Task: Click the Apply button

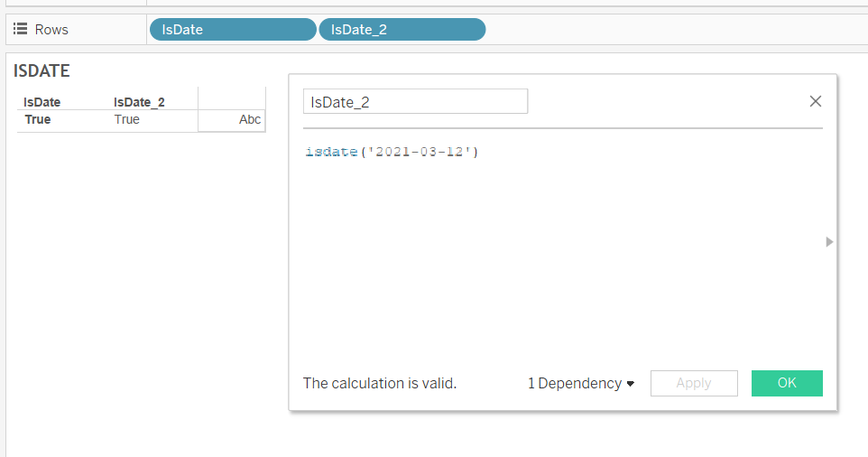Action: tap(694, 383)
